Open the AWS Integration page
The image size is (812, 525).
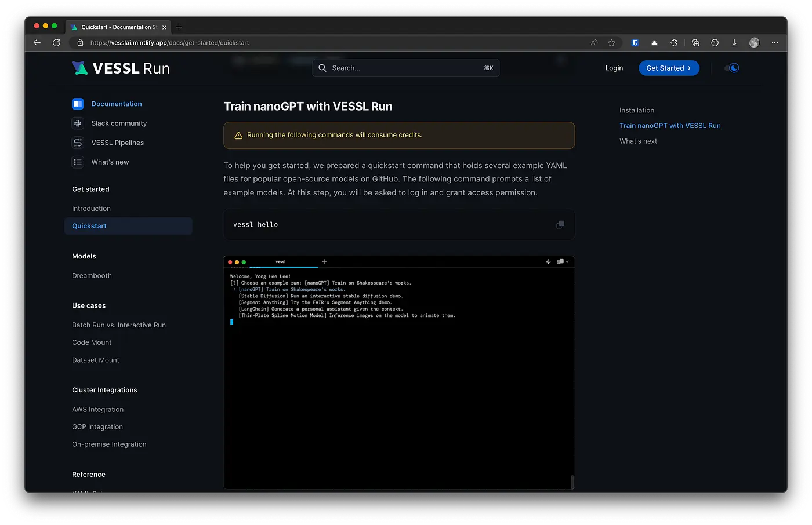[x=97, y=410]
